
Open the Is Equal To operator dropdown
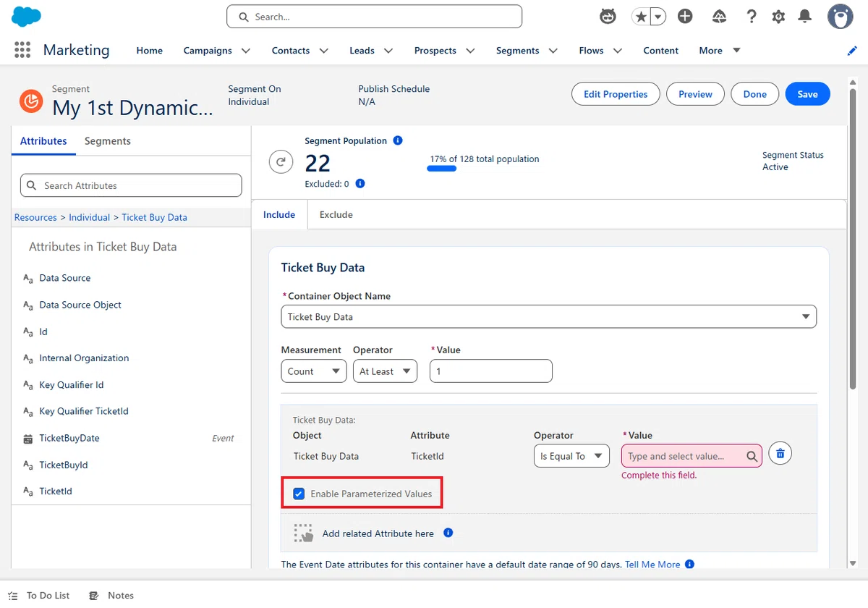tap(571, 456)
